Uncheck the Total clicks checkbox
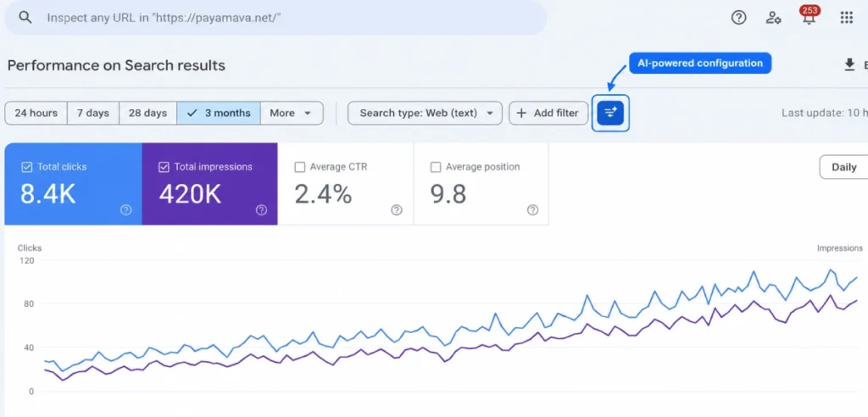The height and width of the screenshot is (417, 868). coord(26,167)
